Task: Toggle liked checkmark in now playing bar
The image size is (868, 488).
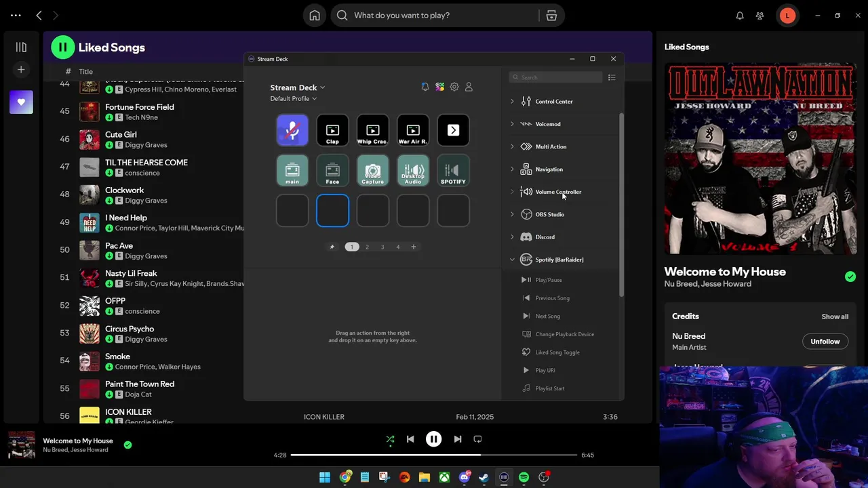Action: pyautogui.click(x=127, y=445)
